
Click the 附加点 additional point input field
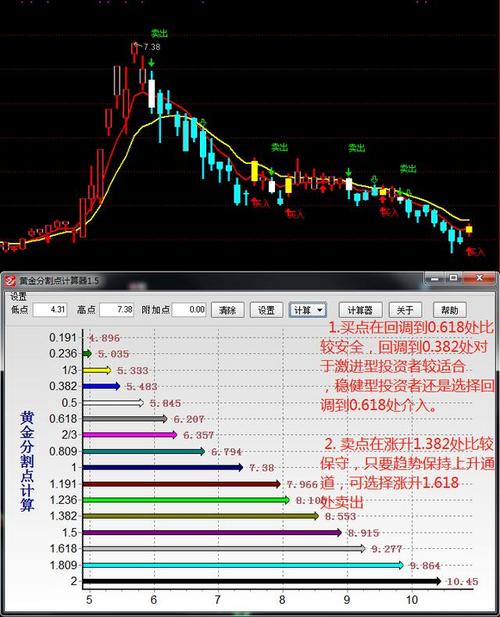[189, 310]
